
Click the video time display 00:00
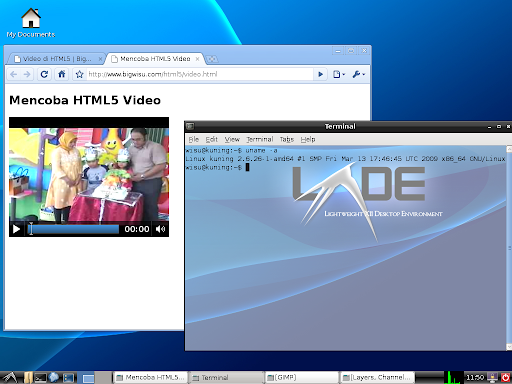pyautogui.click(x=137, y=229)
